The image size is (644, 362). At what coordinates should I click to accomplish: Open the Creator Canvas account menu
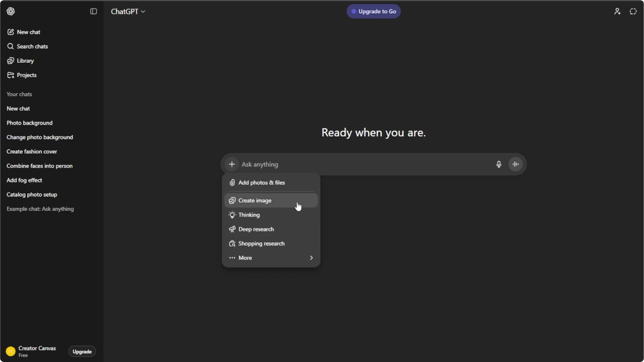[31, 351]
